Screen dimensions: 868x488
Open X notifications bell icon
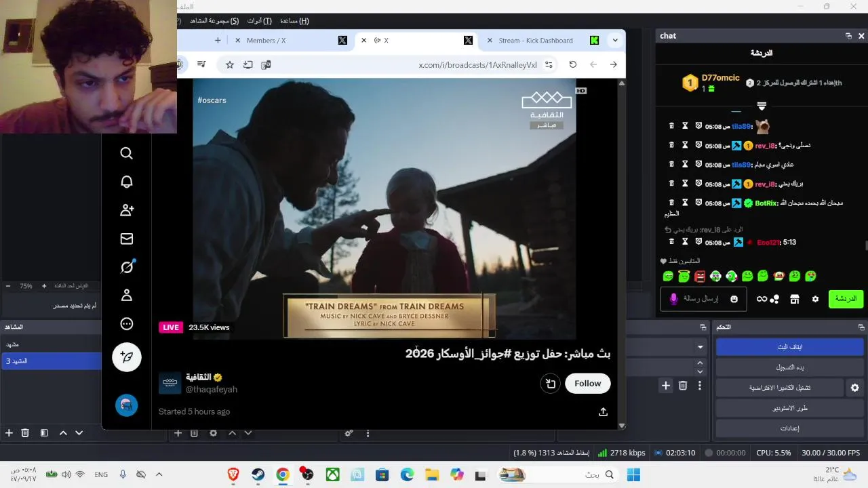tap(127, 182)
